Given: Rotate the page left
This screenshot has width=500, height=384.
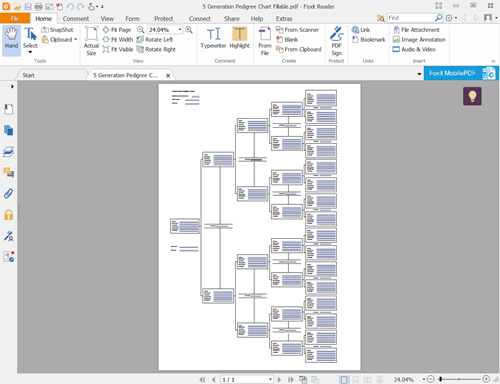Looking at the screenshot, I should tap(155, 39).
